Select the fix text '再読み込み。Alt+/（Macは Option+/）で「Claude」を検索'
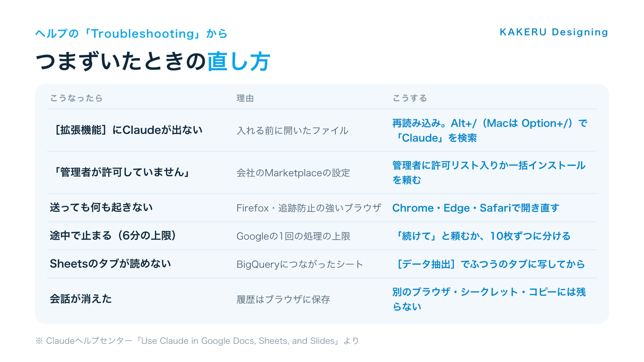Viewport: 644px width, 362px height. click(490, 130)
